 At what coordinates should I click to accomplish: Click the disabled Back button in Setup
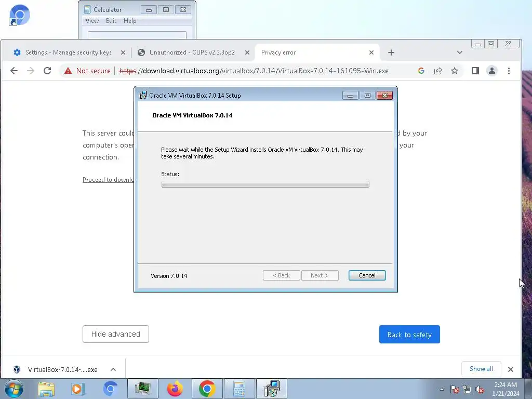[x=281, y=275]
